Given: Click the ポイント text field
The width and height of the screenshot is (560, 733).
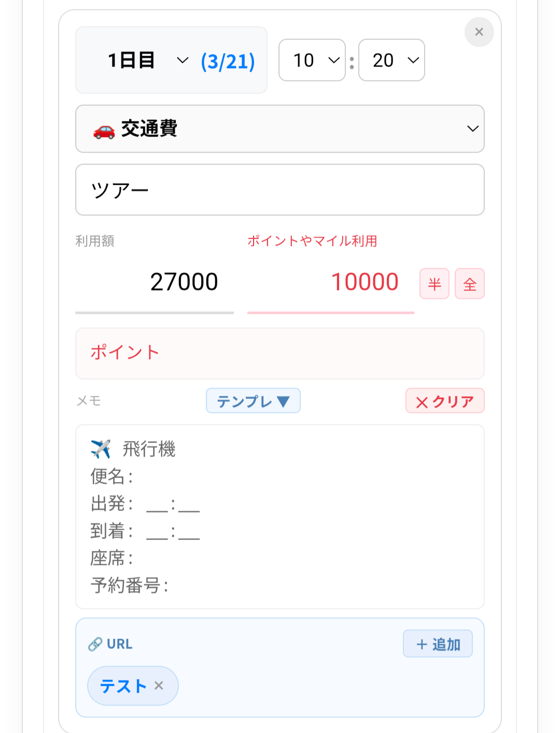Looking at the screenshot, I should tap(280, 353).
